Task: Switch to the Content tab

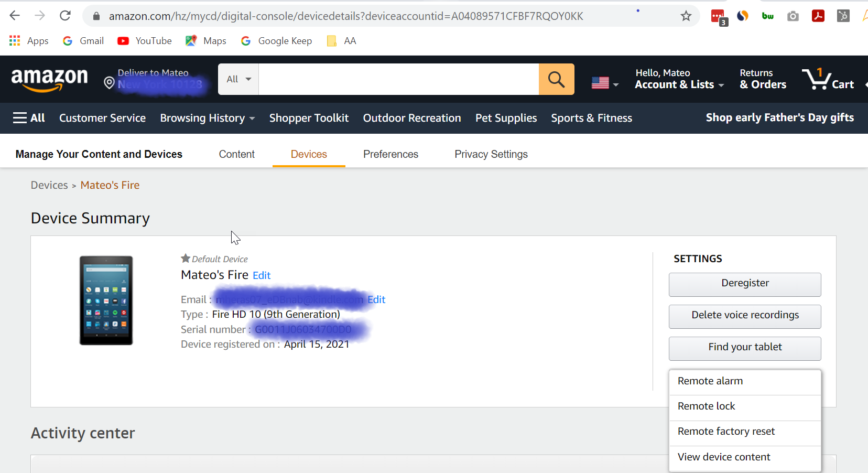Action: click(x=236, y=154)
